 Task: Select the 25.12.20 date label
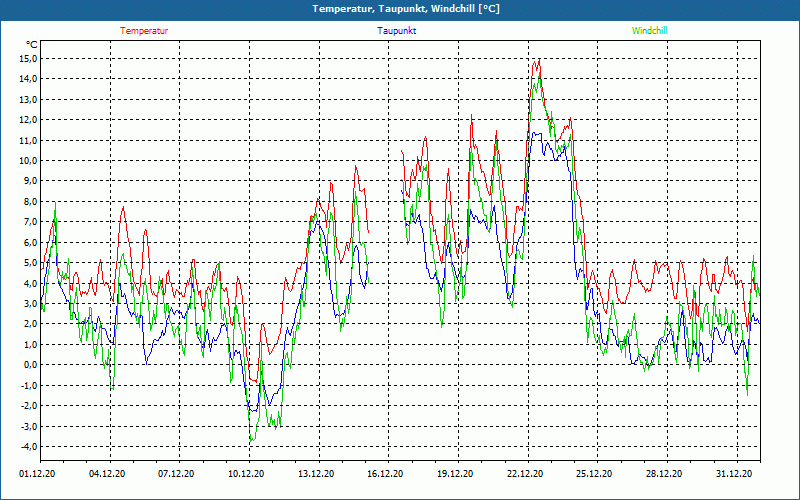pyautogui.click(x=594, y=474)
